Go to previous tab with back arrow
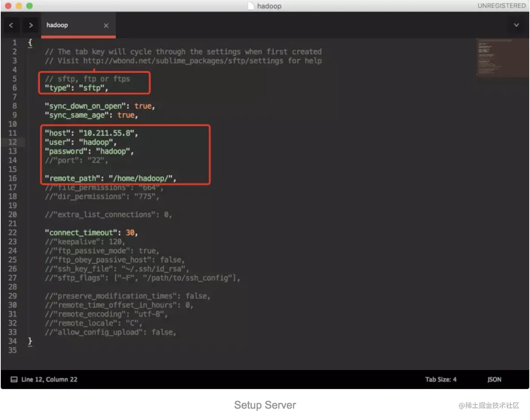The height and width of the screenshot is (420, 530). tap(11, 25)
